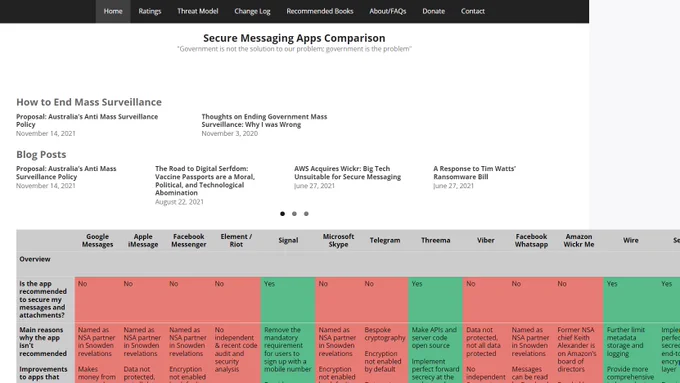The image size is (680, 383).
Task: Open the Ratings menu item
Action: pyautogui.click(x=150, y=11)
